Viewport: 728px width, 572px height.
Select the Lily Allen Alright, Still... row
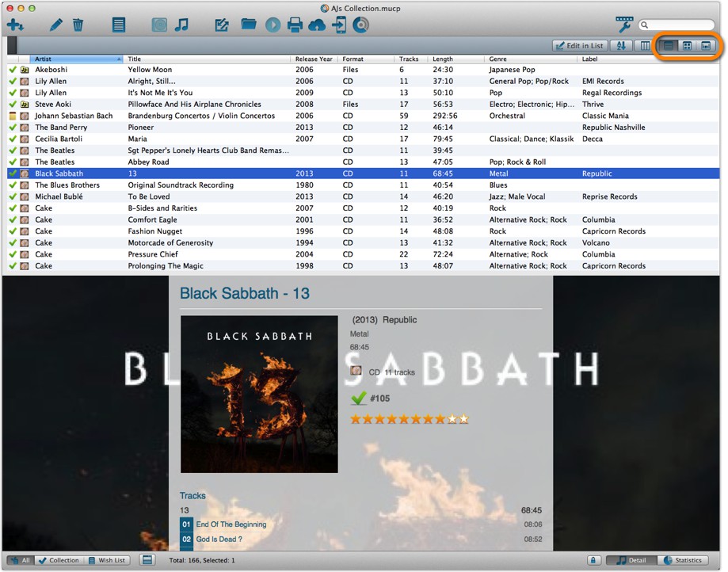click(x=364, y=82)
